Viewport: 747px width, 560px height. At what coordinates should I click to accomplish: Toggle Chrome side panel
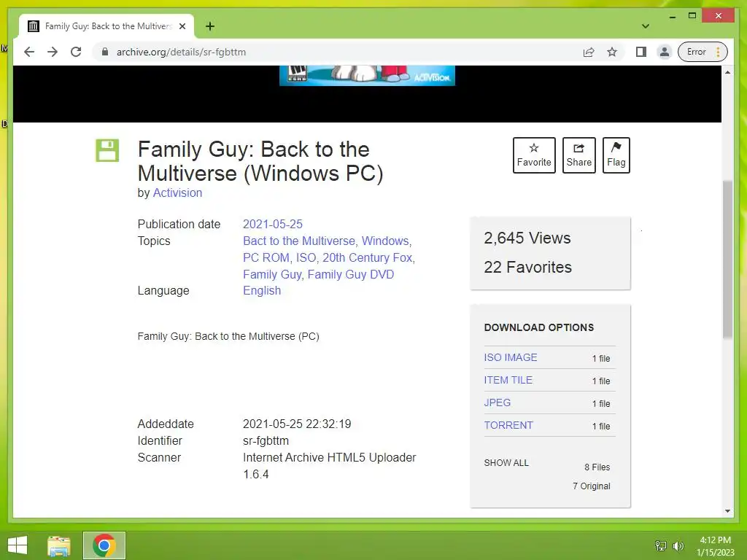641,52
